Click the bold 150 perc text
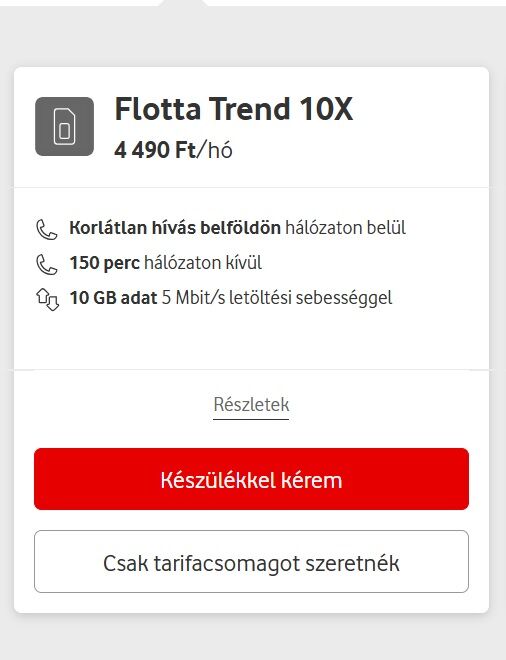The image size is (506, 660). coord(104,263)
